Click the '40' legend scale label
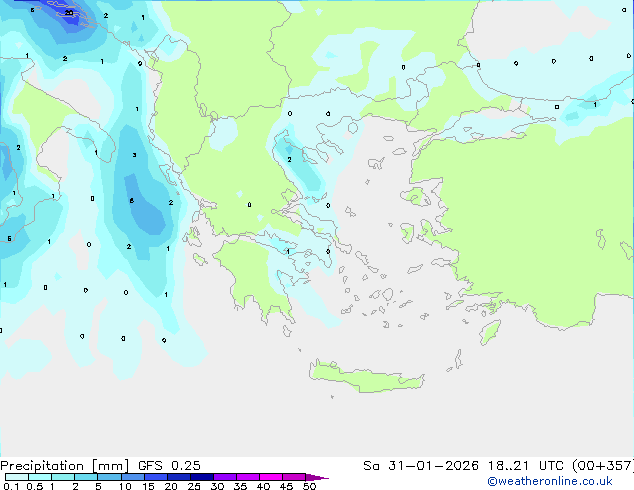 [x=263, y=486]
